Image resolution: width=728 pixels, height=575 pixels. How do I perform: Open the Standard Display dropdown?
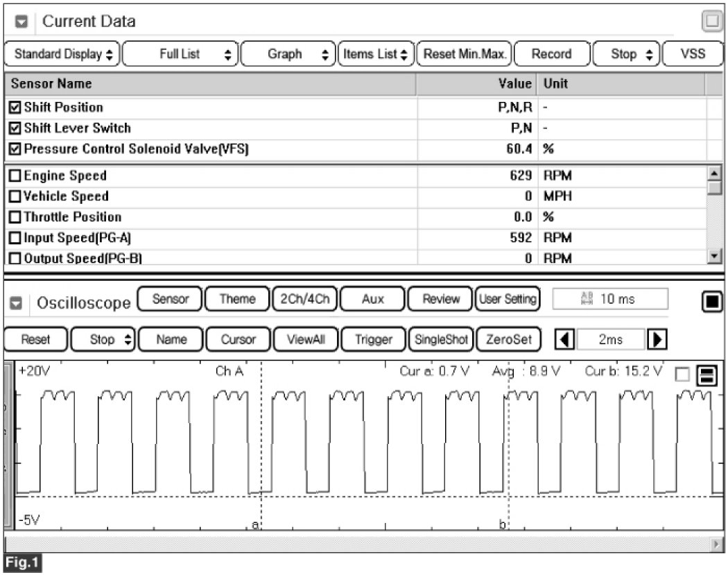63,54
